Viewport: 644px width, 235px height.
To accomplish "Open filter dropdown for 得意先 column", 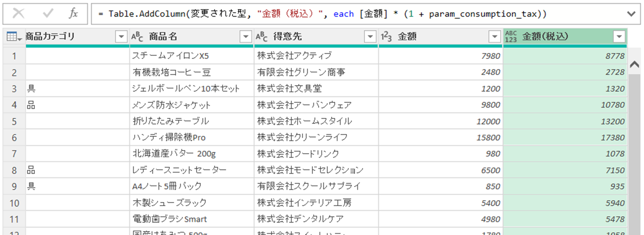I will click(370, 37).
